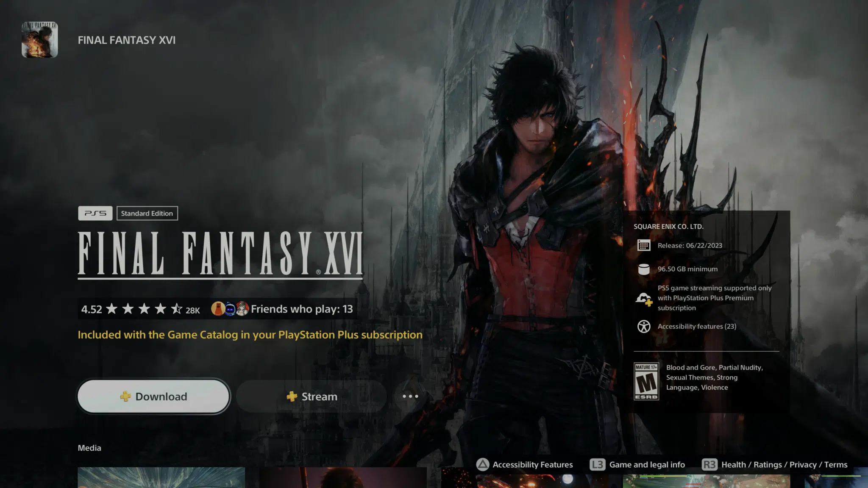
Task: Click the triangle Accessibility Features icon
Action: point(482,463)
